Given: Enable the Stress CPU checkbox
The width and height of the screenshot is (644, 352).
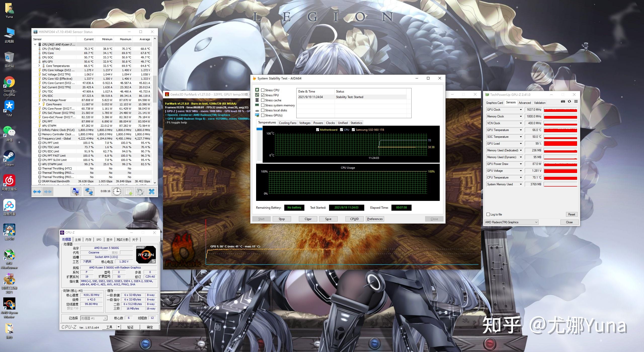Looking at the screenshot, I should coord(263,90).
